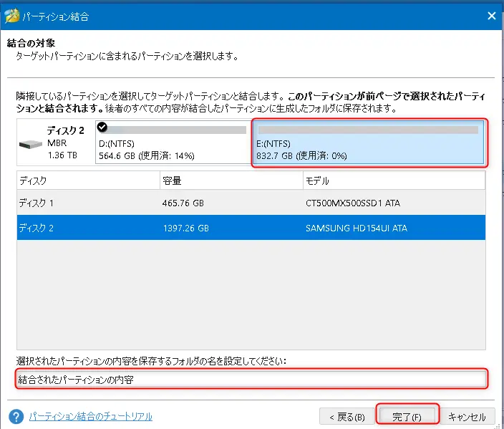Click the ディスク 2 MBR 1.36 TB label
Viewport: 504px width, 429px height.
click(66, 143)
